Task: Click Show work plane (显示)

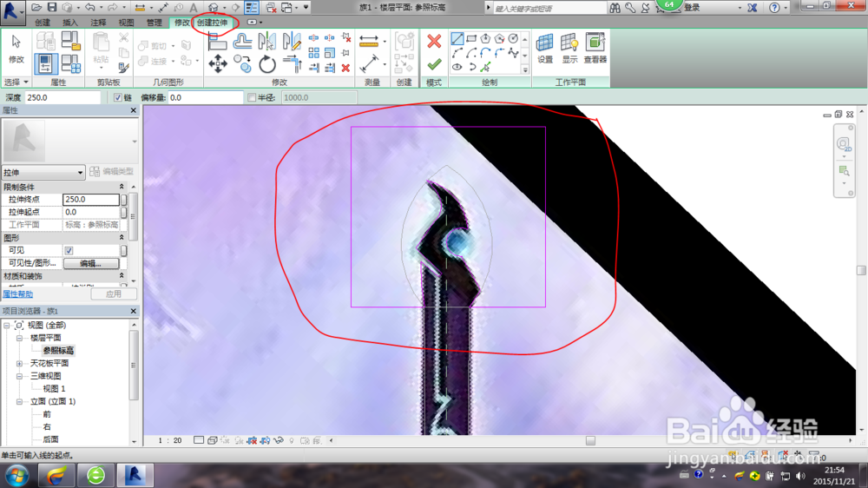Action: coord(569,48)
